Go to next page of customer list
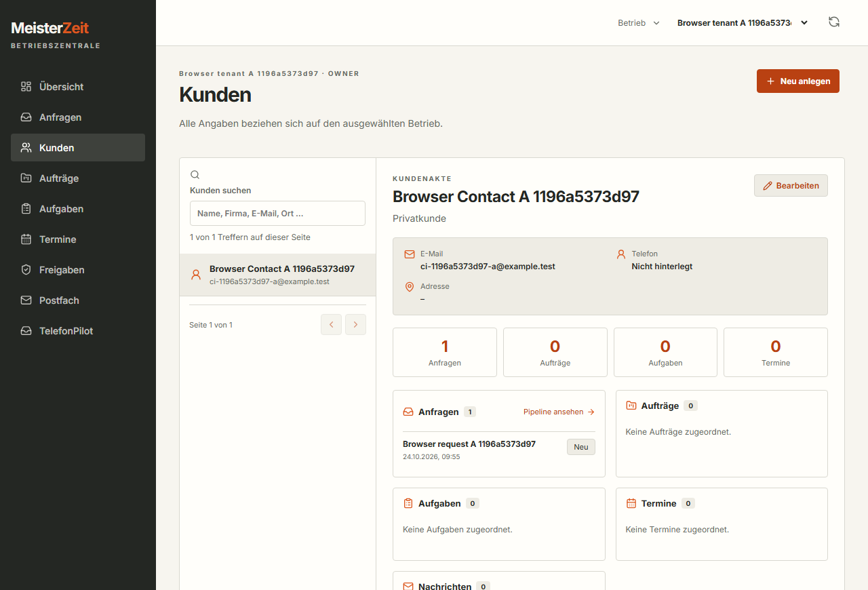The height and width of the screenshot is (590, 868). pos(355,325)
